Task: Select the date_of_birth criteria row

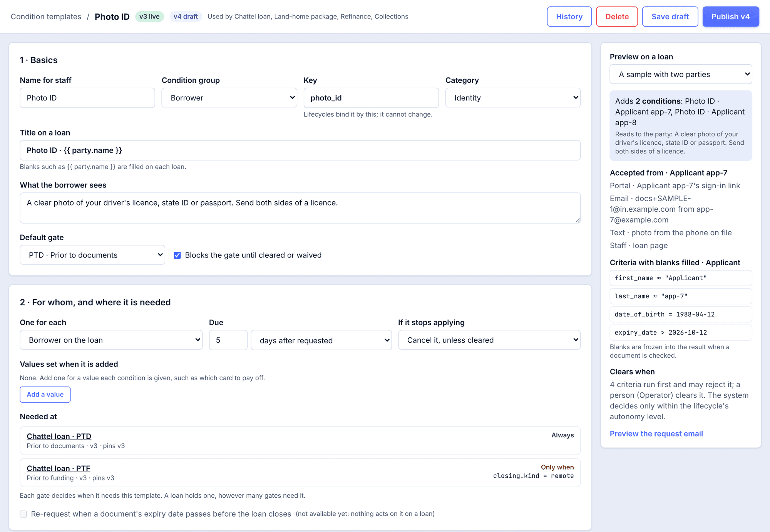Action: [x=681, y=314]
